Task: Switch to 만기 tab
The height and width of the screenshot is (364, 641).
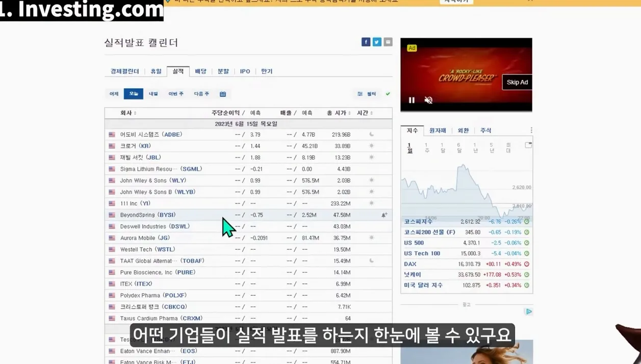Action: point(267,71)
